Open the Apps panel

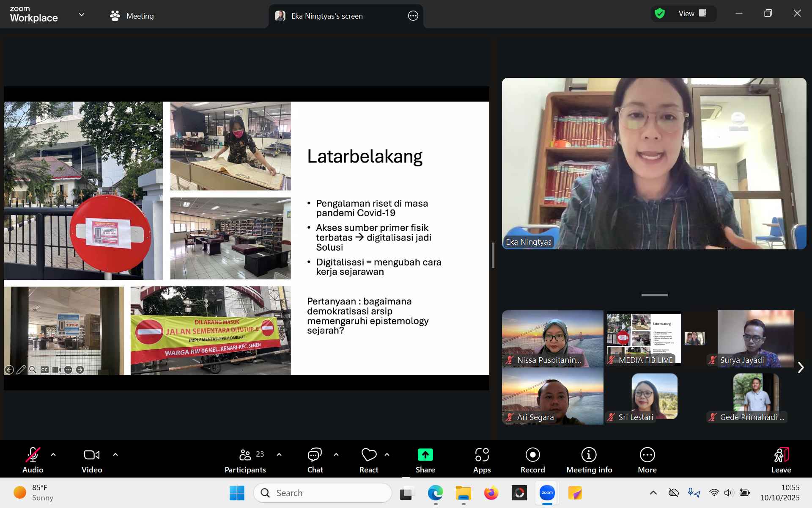tap(482, 460)
